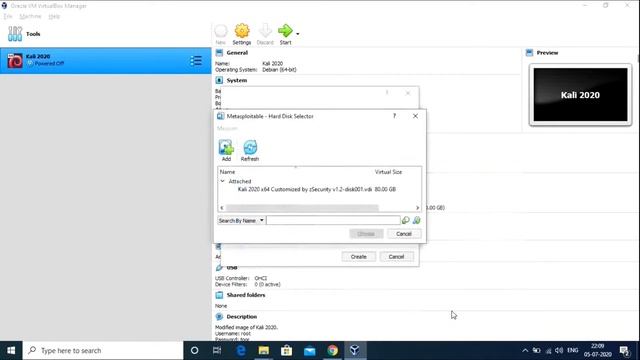
Task: Click the ENG language indicator
Action: tap(573, 350)
